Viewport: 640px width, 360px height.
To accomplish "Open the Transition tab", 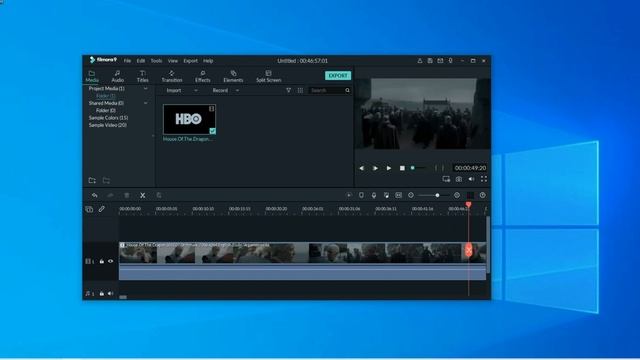I will coord(172,76).
